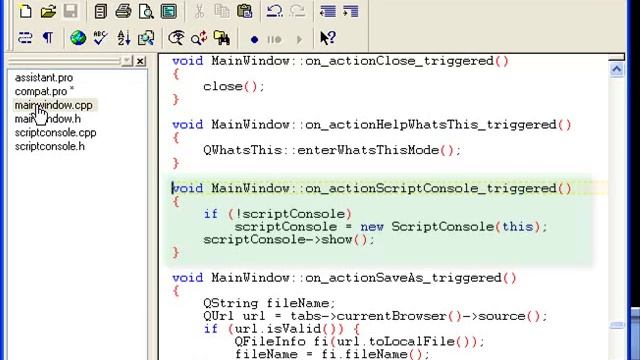
Task: Click QUrl url = tabs->currentBrowser line
Action: [375, 316]
